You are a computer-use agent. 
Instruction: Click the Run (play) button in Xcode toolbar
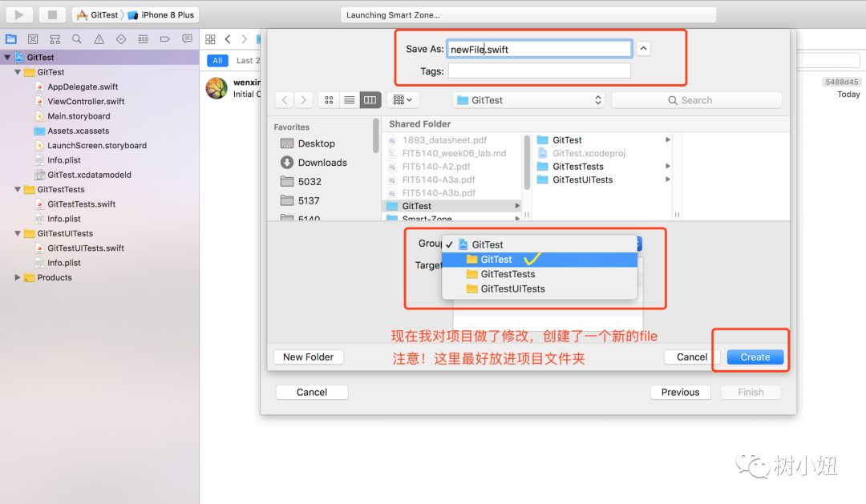[18, 15]
